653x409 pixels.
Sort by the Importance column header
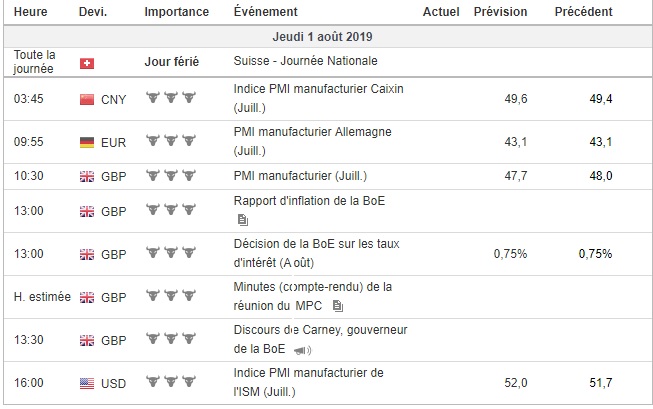pos(177,12)
